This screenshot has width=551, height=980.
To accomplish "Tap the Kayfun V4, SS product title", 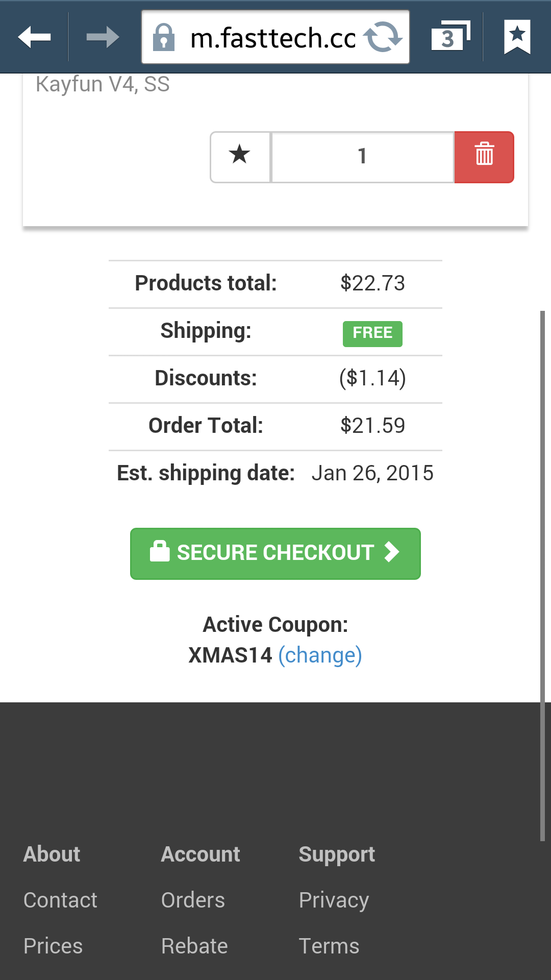I will [x=103, y=84].
